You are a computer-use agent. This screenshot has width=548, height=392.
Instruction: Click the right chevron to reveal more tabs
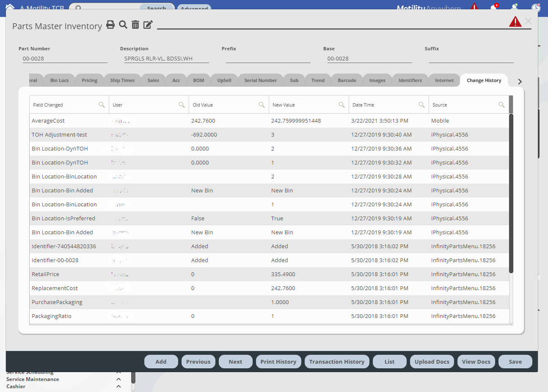520,81
